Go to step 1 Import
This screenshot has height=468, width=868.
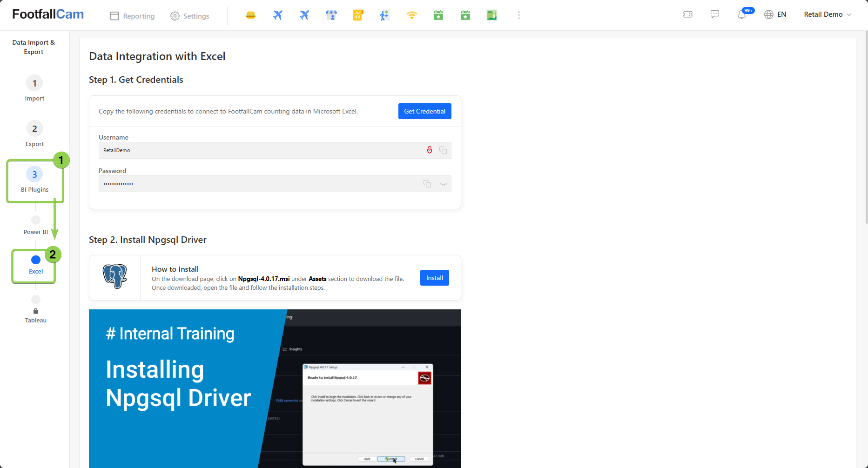[x=34, y=88]
